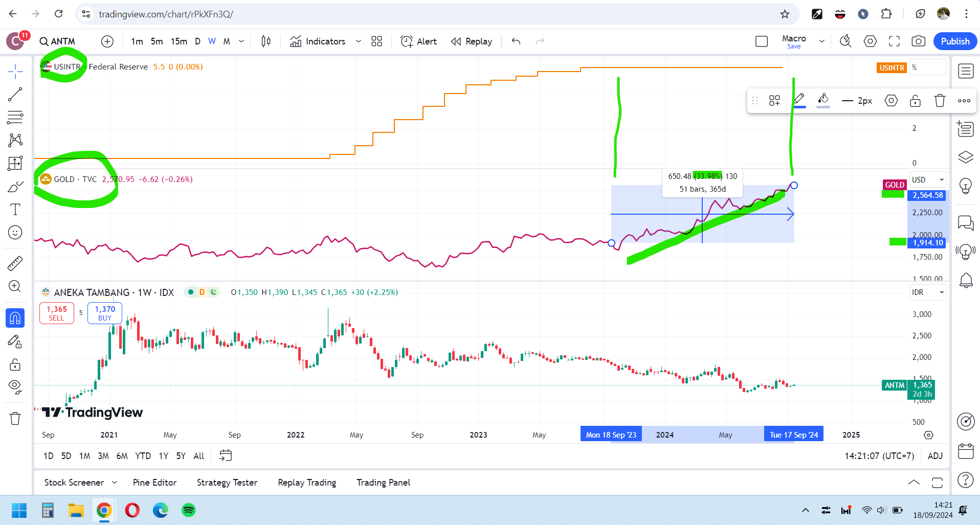Open the Alerts bell panel

pos(966,281)
